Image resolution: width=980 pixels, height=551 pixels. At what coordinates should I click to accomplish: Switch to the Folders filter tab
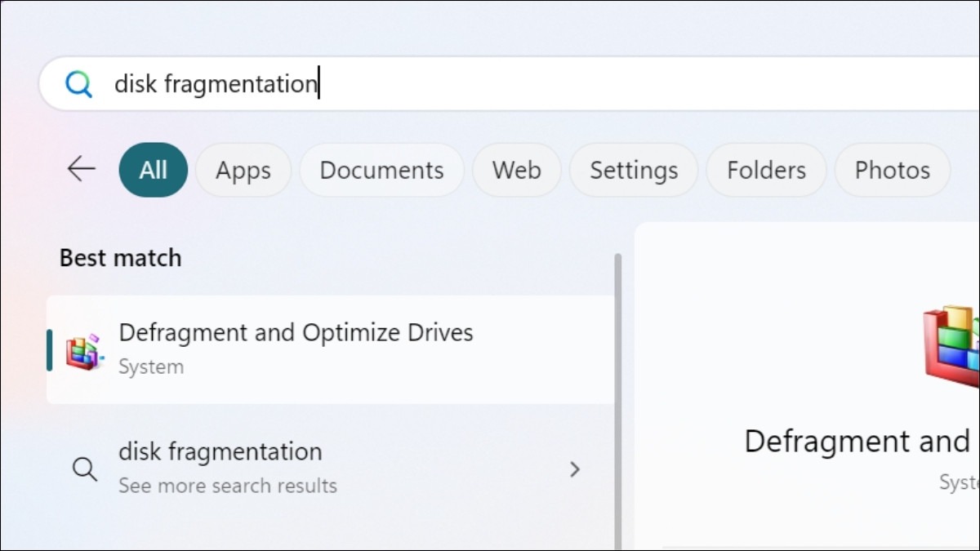point(766,170)
